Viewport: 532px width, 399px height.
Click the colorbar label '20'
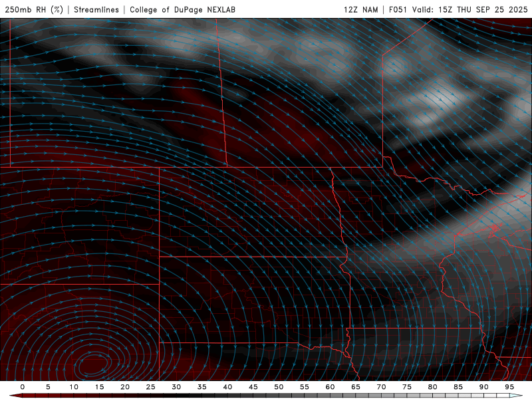[125, 387]
